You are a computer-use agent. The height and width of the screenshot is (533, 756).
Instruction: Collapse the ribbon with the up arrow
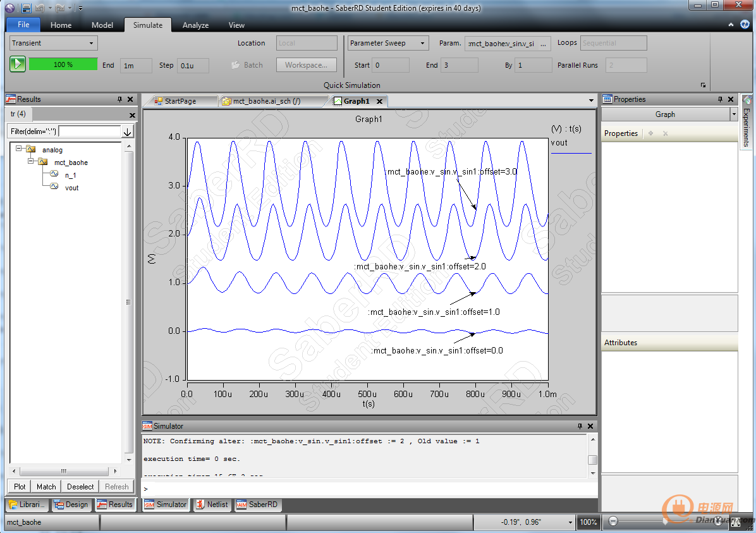(731, 24)
